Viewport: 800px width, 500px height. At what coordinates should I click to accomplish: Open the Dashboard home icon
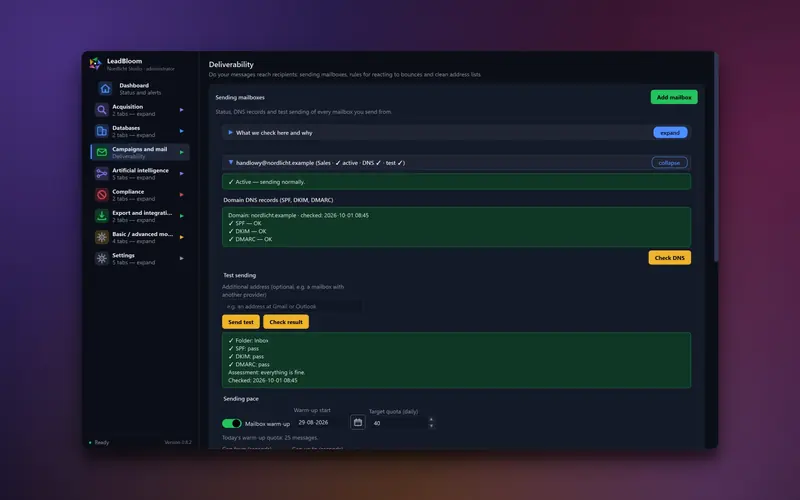pos(105,89)
